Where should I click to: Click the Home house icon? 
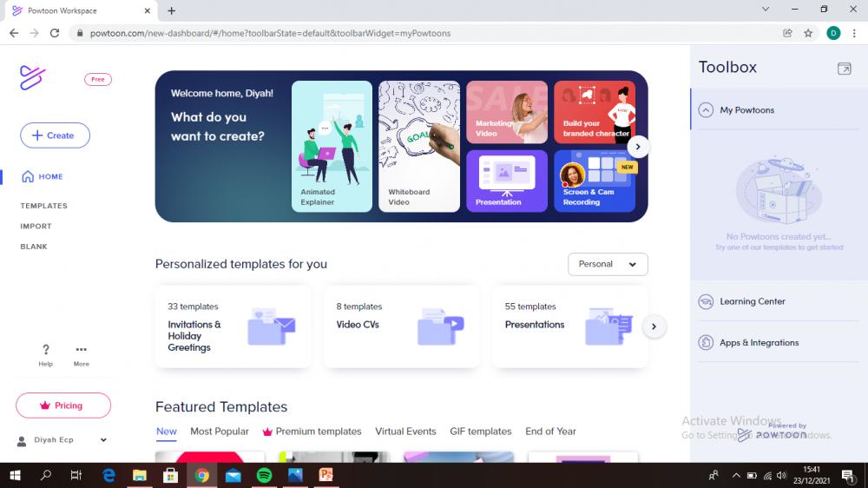pyautogui.click(x=28, y=176)
